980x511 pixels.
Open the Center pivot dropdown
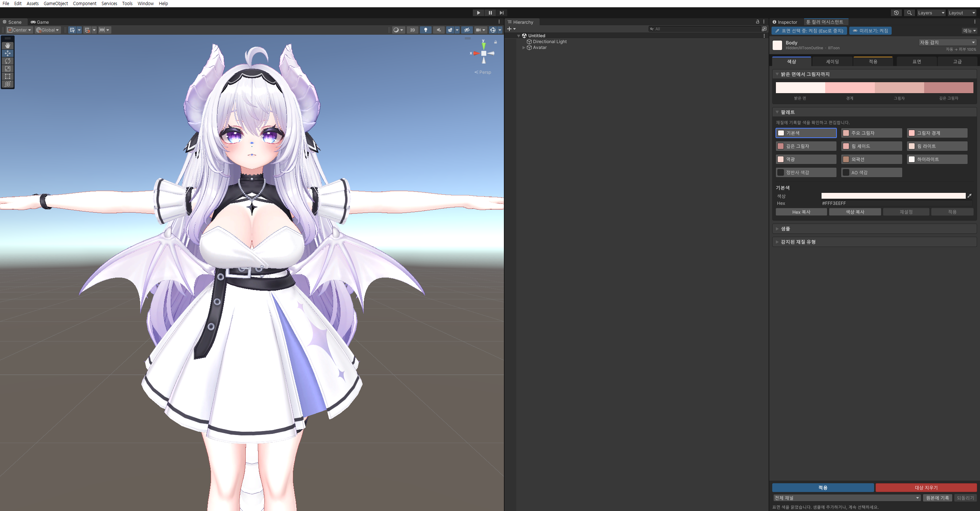pyautogui.click(x=19, y=30)
